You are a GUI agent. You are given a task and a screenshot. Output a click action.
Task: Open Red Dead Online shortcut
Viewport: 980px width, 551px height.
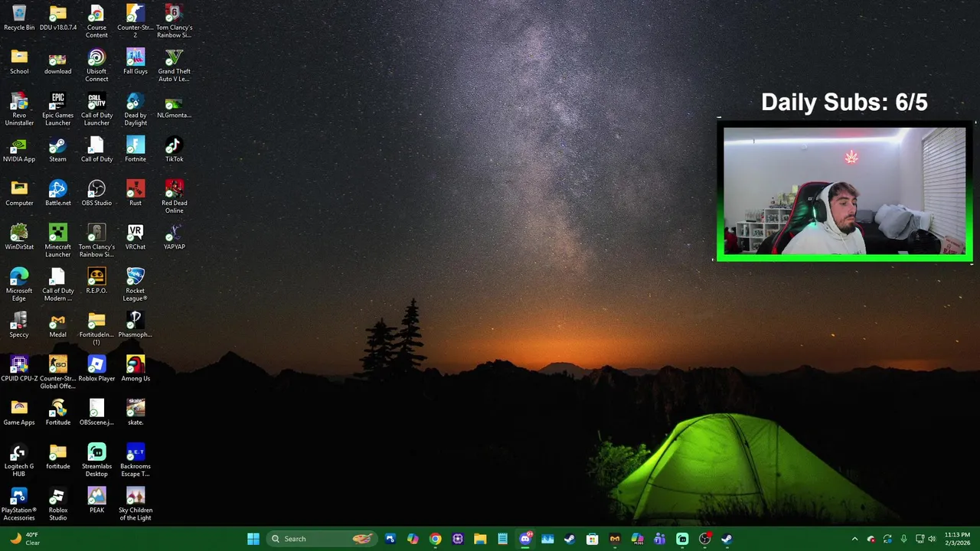(x=174, y=197)
